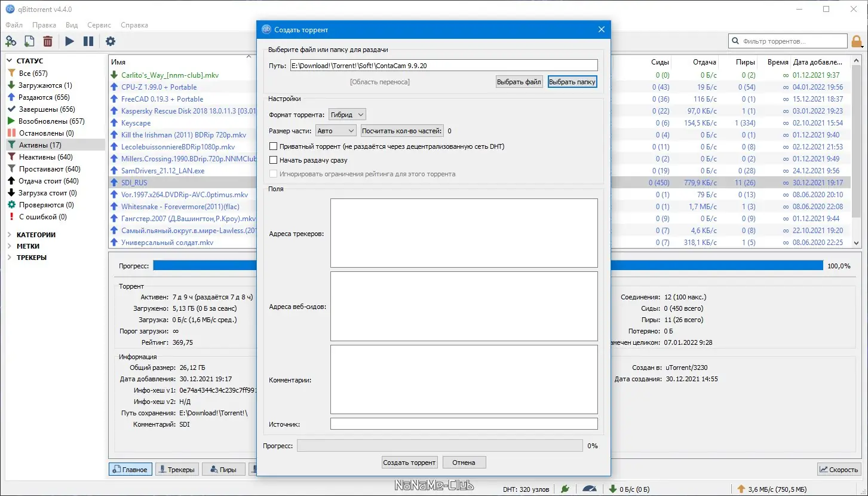Select the Остановлены filter icon
Screen dimensions: 868x496
[11, 133]
